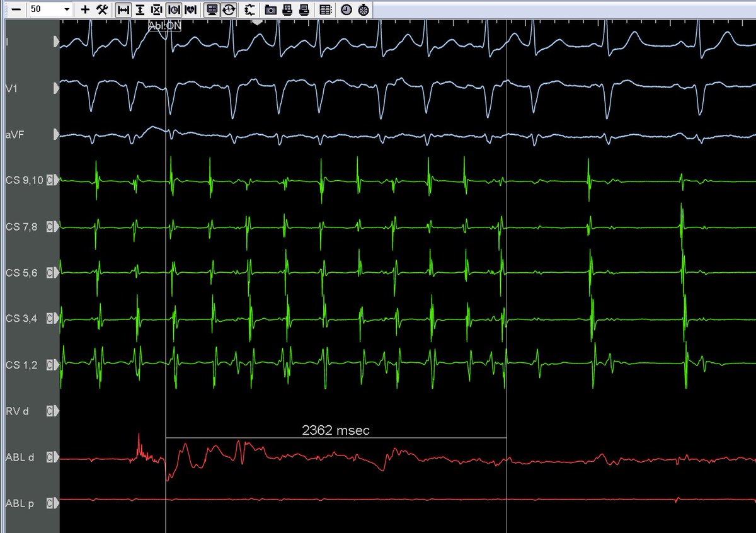
Task: Click the plus increase sweep speed button
Action: (x=86, y=9)
